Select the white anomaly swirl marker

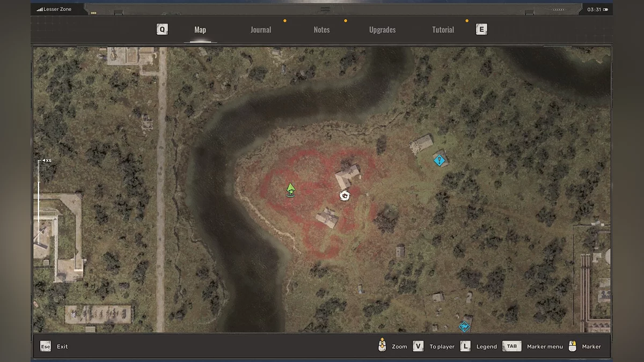click(x=345, y=196)
